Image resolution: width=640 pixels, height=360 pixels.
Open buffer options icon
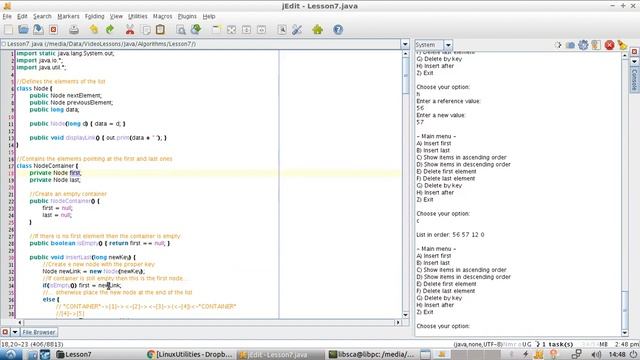(282, 29)
